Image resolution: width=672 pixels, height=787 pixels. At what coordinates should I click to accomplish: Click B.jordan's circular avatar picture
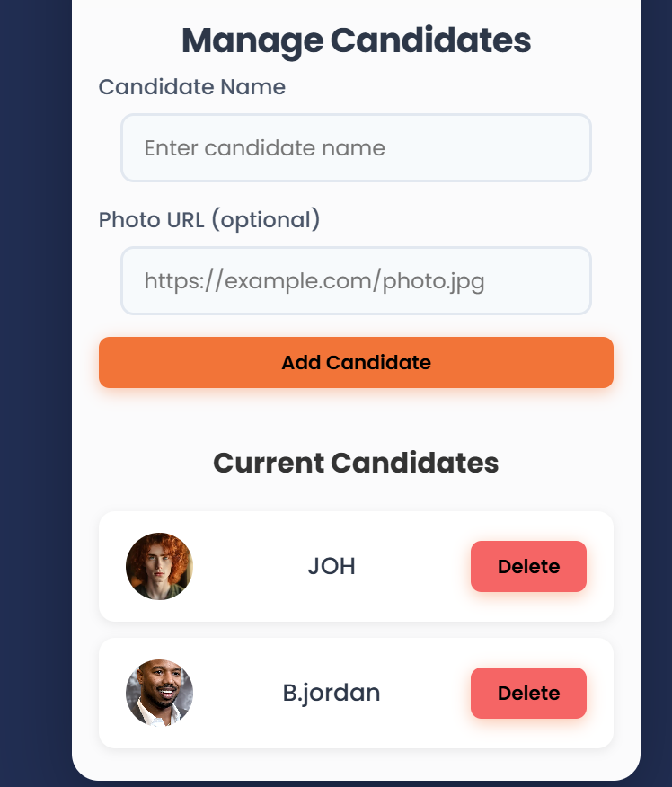[x=159, y=694]
